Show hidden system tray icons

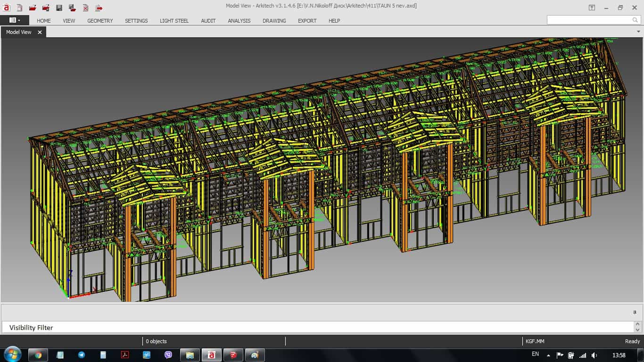point(548,355)
